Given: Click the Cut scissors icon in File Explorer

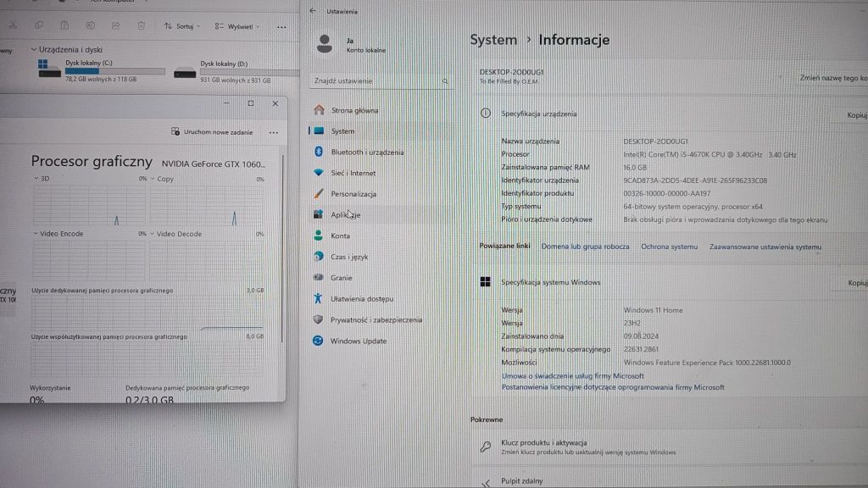Looking at the screenshot, I should 13,25.
